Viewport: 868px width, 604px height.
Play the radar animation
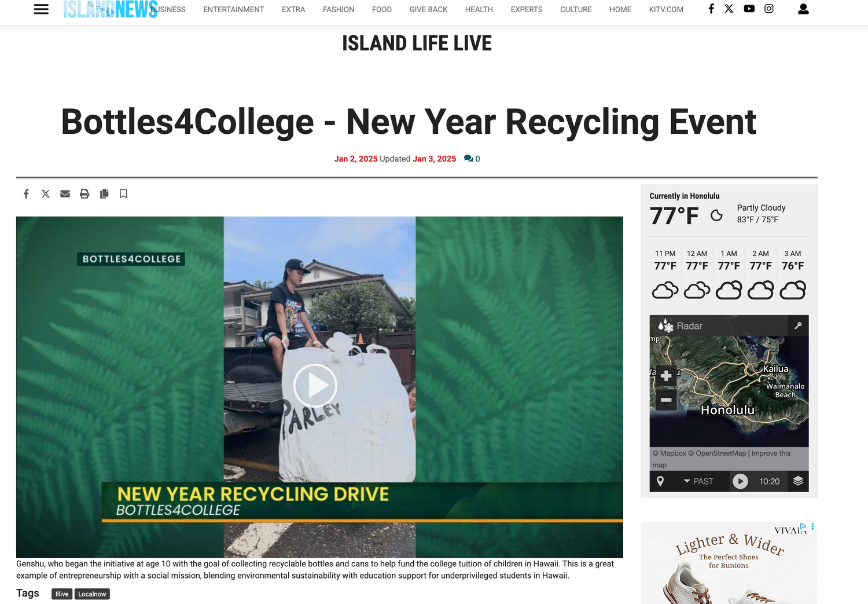[740, 481]
